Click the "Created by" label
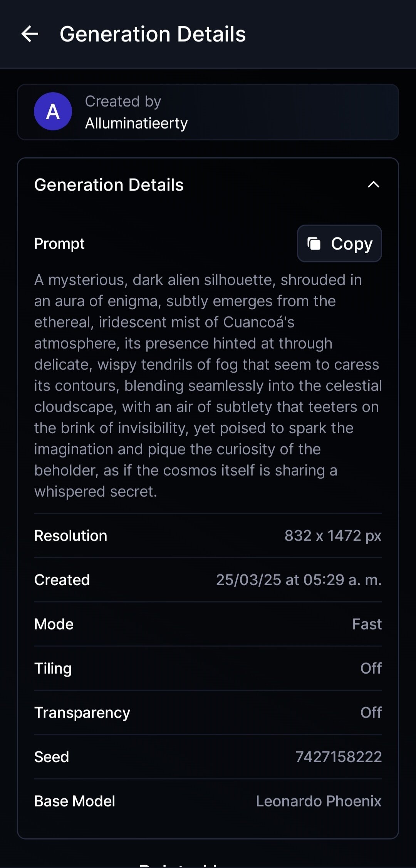This screenshot has height=868, width=416. (x=123, y=102)
